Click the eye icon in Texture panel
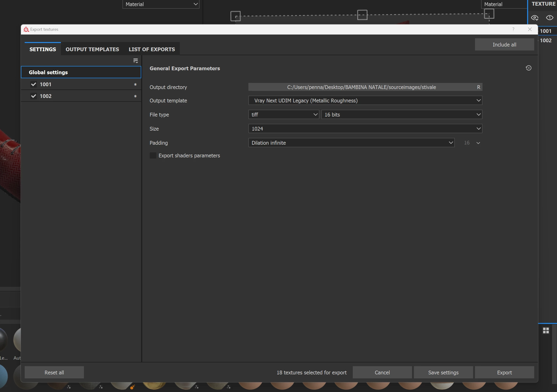 pos(549,18)
